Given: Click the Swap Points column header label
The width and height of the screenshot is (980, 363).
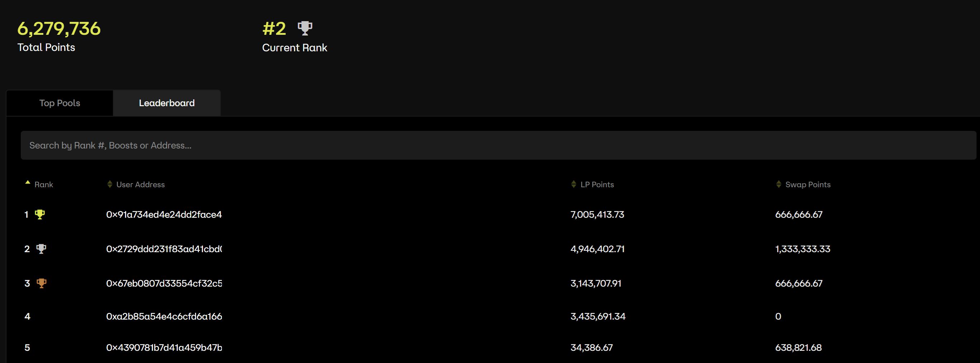Looking at the screenshot, I should coord(808,184).
